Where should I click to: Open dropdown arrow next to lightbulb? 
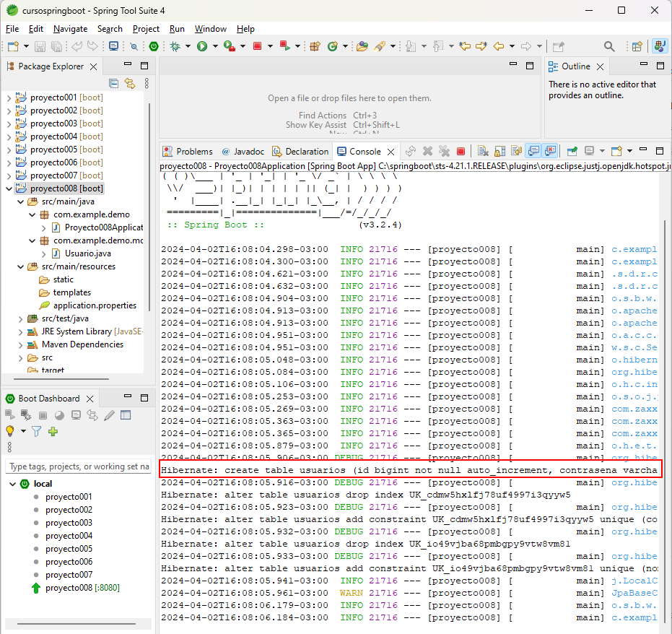pos(23,431)
